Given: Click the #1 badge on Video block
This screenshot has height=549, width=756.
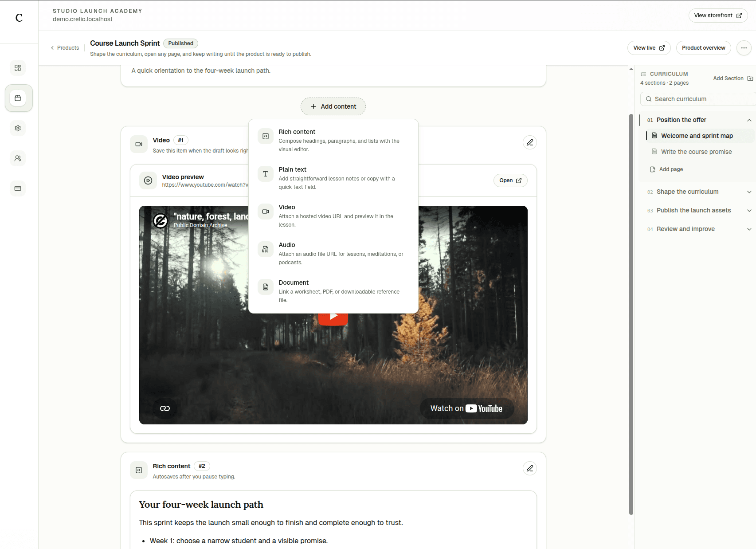Looking at the screenshot, I should (180, 140).
